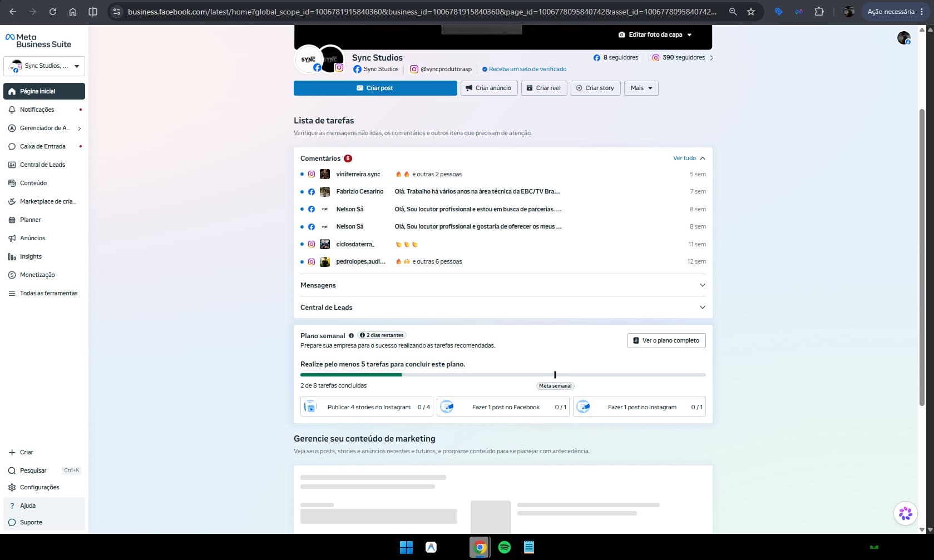Expand the Central de Leads task section
The height and width of the screenshot is (560, 934).
503,307
